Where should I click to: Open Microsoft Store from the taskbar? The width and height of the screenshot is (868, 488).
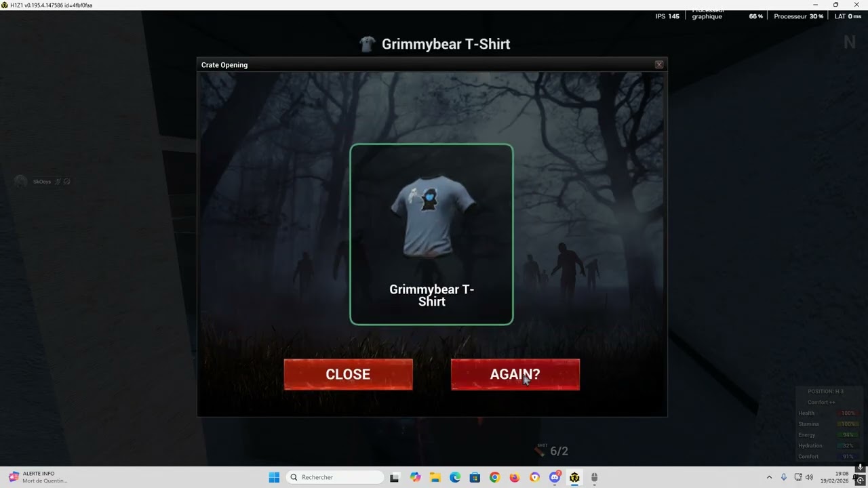475,477
